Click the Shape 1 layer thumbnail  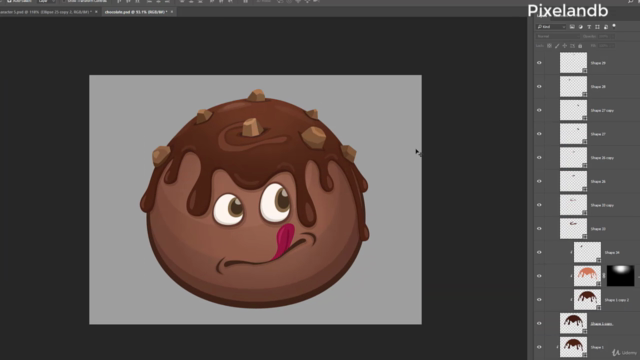click(x=573, y=347)
